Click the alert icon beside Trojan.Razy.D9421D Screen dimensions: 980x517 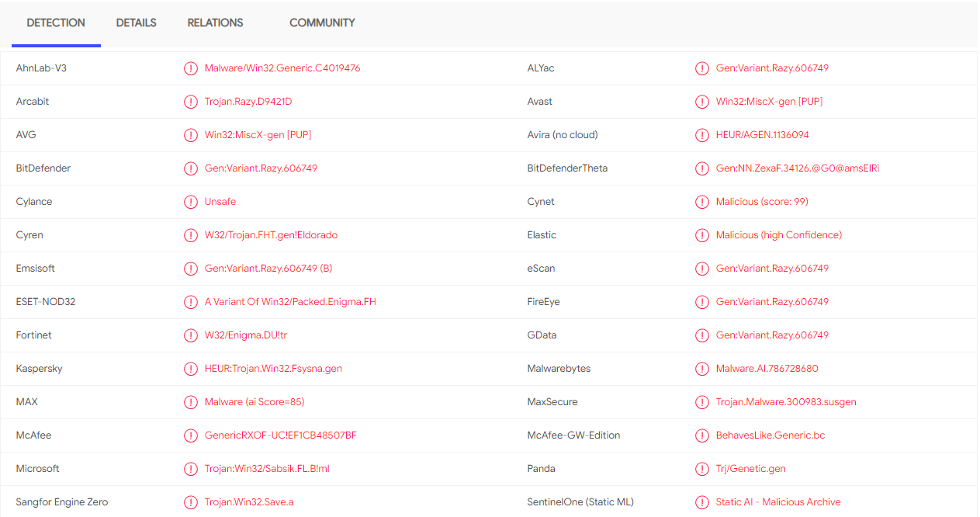click(x=191, y=102)
